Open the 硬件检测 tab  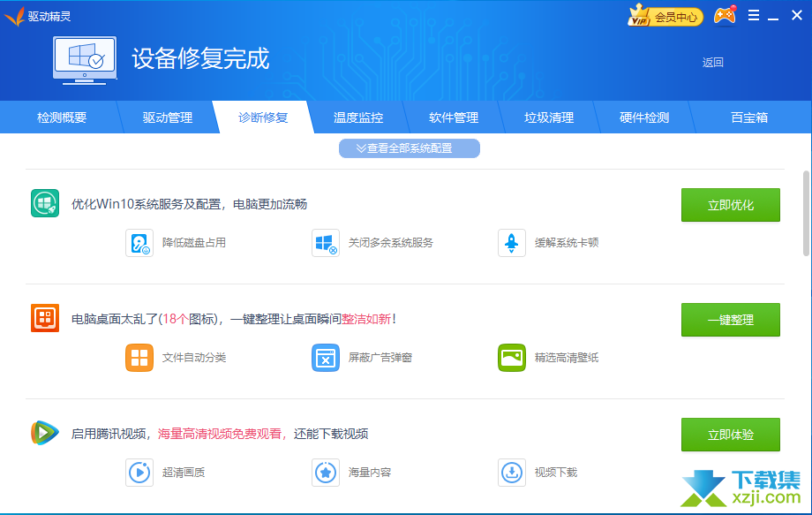pos(643,117)
